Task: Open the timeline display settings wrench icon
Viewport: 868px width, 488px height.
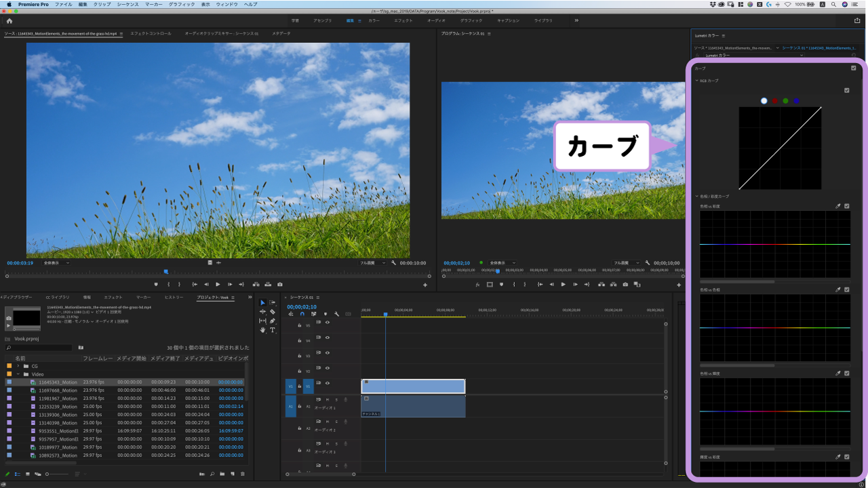Action: (x=338, y=314)
